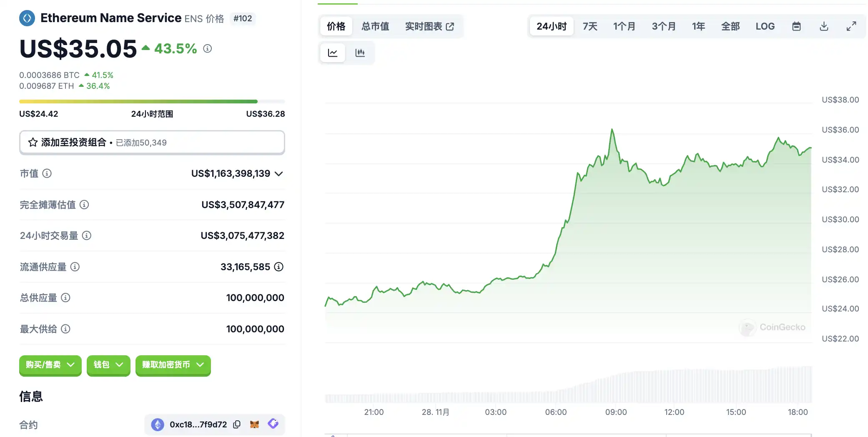
Task: Select the 7天 time range
Action: (x=590, y=26)
